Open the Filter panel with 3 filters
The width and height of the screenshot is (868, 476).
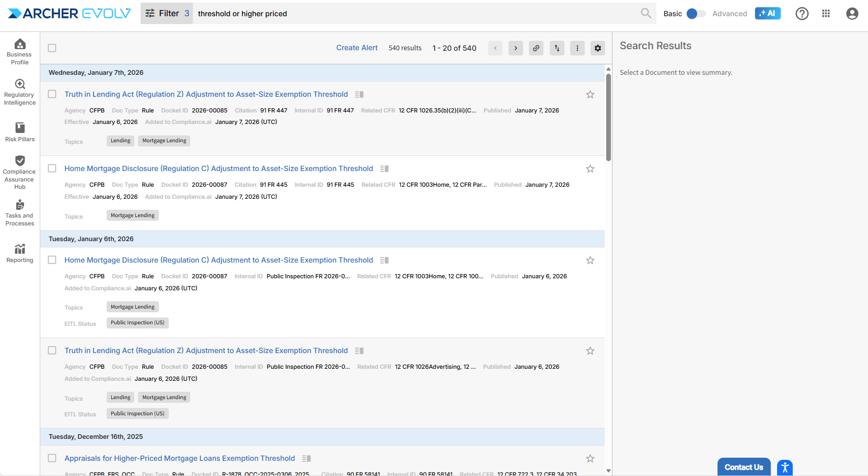point(167,14)
